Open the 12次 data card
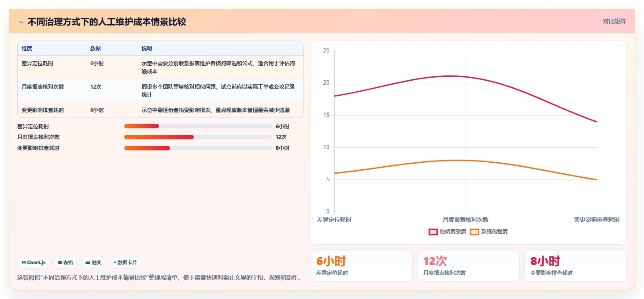Screen dimensions: 644x299 click(468, 265)
